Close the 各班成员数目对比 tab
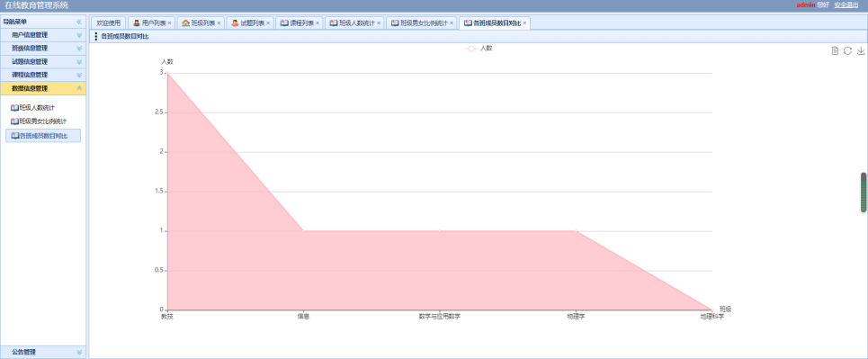 [524, 23]
